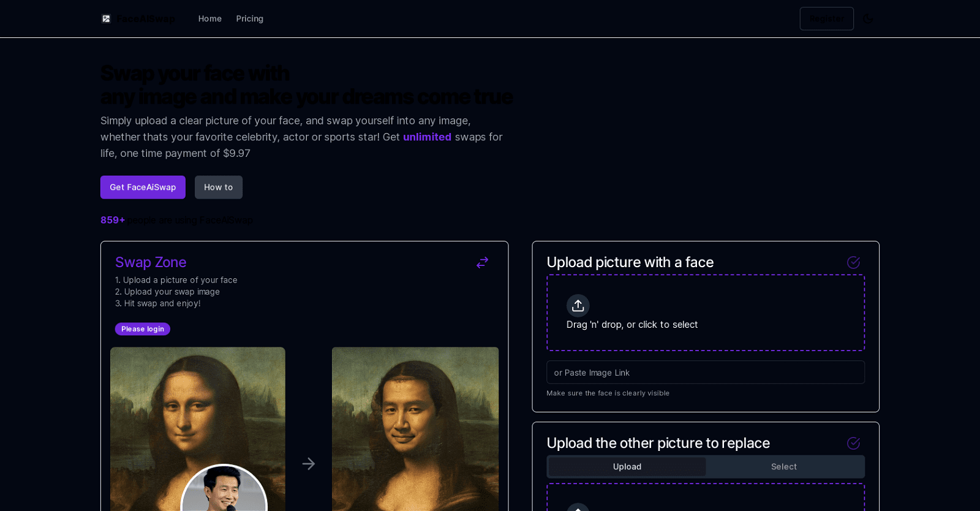The width and height of the screenshot is (980, 511).
Task: Click the checkmark icon beside Upload picture with a face
Action: point(853,263)
